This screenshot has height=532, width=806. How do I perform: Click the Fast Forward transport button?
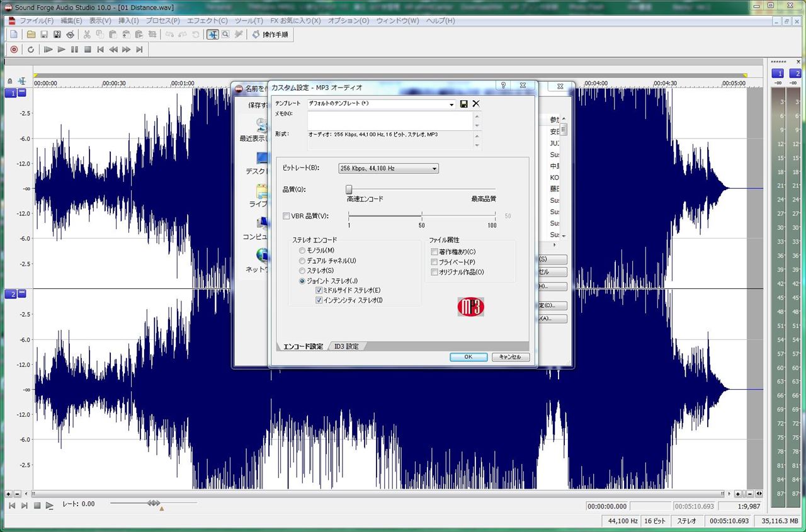(127, 49)
